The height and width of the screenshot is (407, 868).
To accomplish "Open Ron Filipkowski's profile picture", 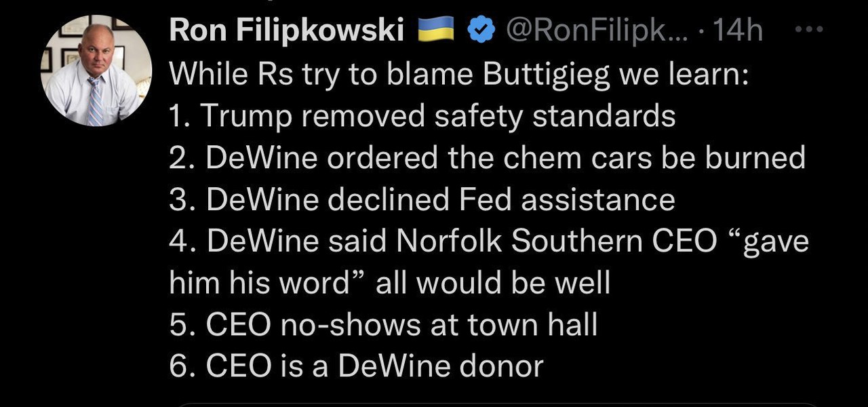I will (x=96, y=71).
